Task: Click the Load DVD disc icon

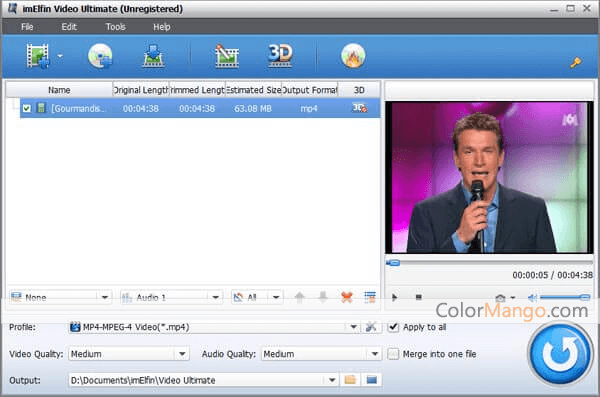Action: [100, 56]
